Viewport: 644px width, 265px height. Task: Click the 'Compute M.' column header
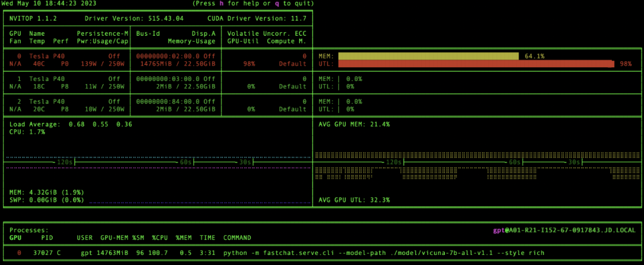pos(287,42)
